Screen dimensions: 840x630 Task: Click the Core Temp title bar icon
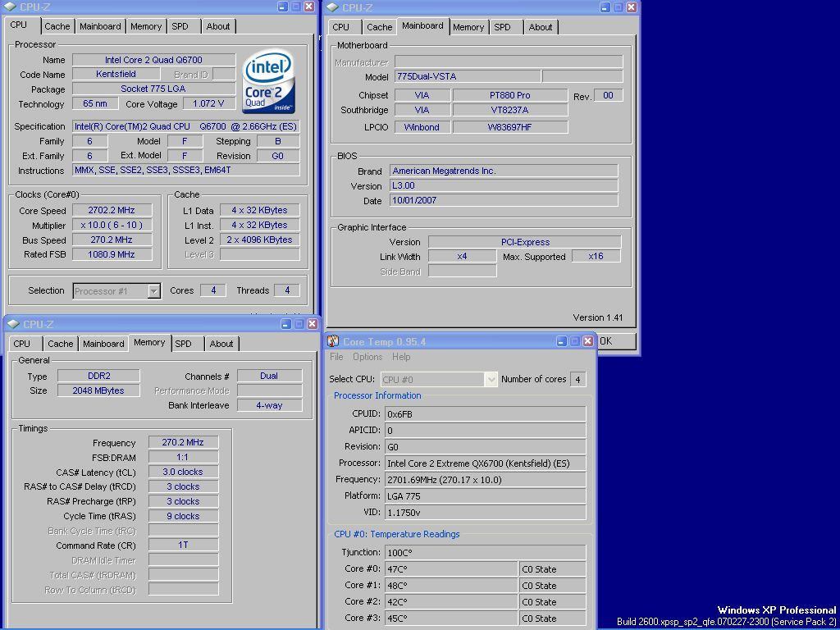(333, 341)
